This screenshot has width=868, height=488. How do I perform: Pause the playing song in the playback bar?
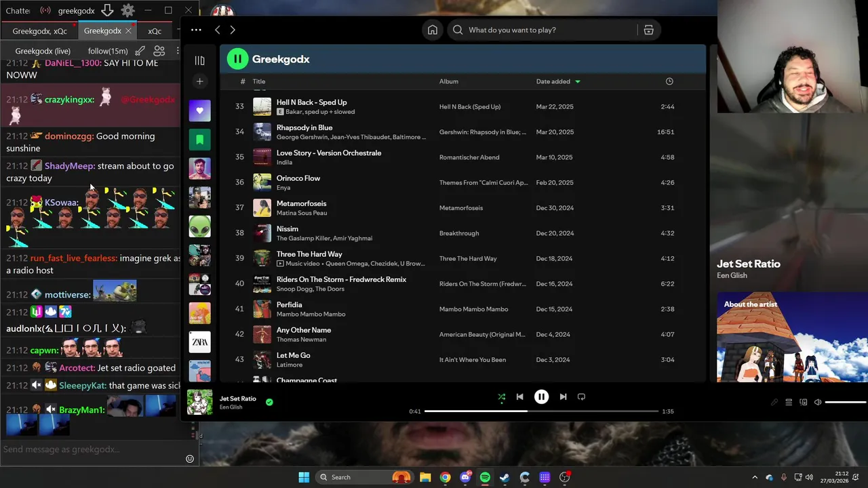541,397
